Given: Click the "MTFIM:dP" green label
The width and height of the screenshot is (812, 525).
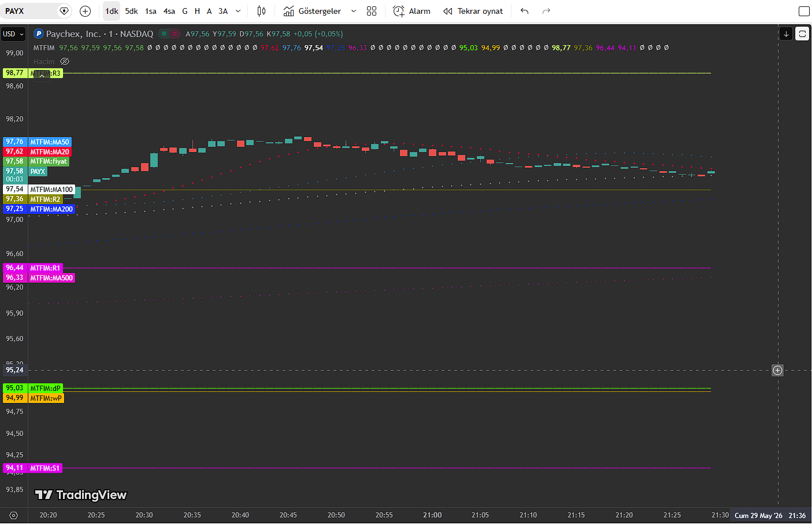Looking at the screenshot, I should tap(46, 389).
